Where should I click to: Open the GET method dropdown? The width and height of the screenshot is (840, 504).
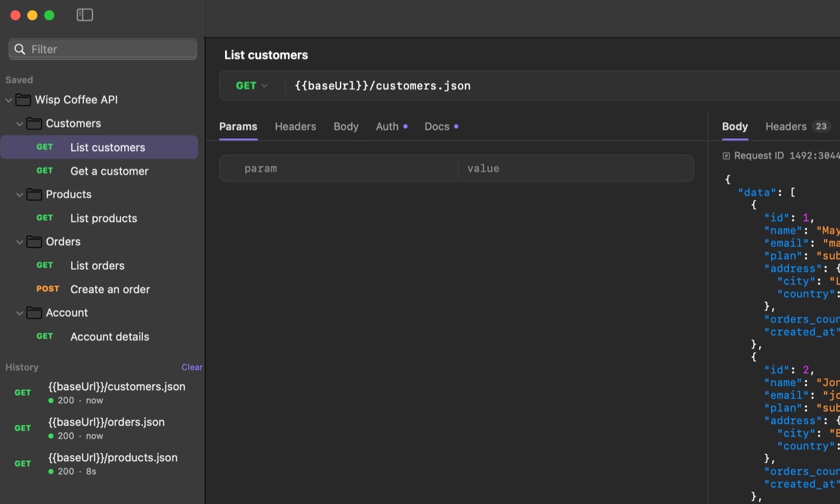tap(251, 86)
